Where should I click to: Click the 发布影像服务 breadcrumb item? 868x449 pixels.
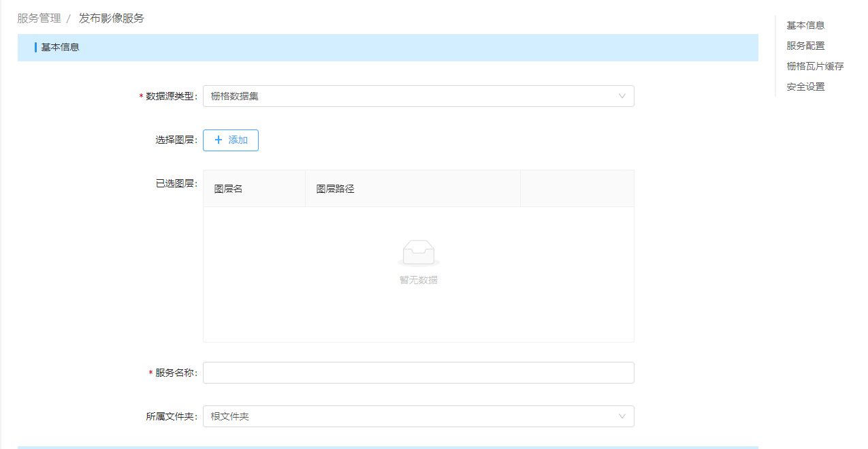point(112,18)
